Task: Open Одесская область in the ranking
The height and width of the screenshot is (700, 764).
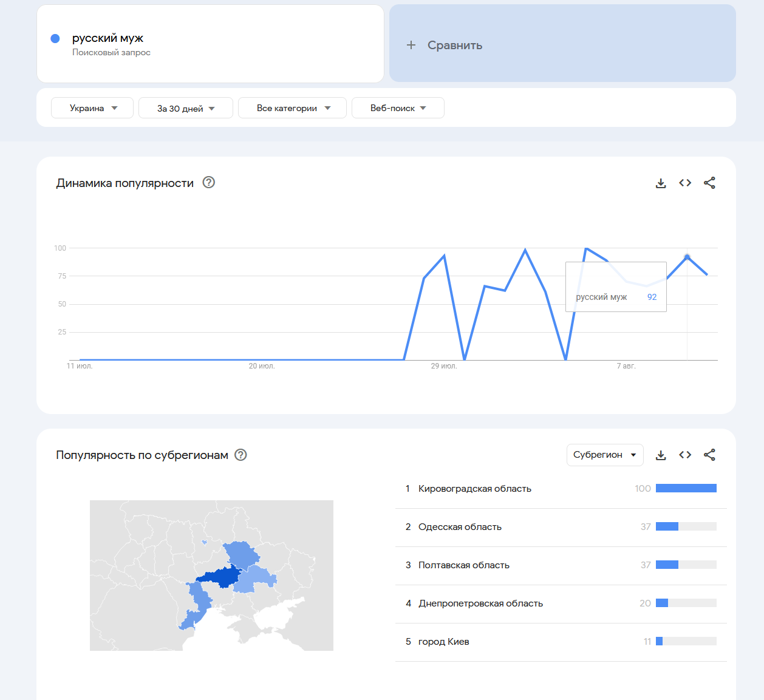Action: (460, 527)
